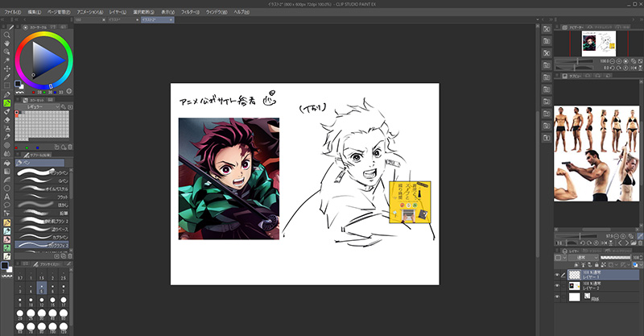Open 選択範囲(S) menu
Image resolution: width=644 pixels, height=336 pixels.
coord(143,12)
